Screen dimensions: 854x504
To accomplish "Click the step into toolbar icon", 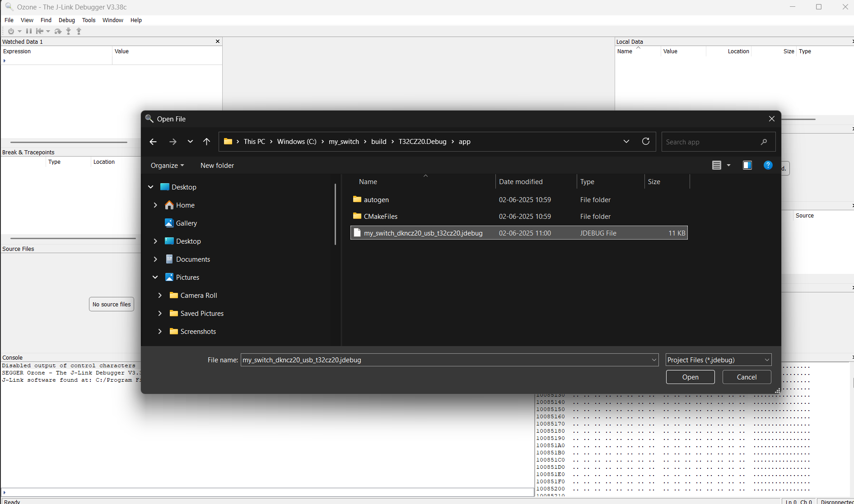I will click(68, 31).
